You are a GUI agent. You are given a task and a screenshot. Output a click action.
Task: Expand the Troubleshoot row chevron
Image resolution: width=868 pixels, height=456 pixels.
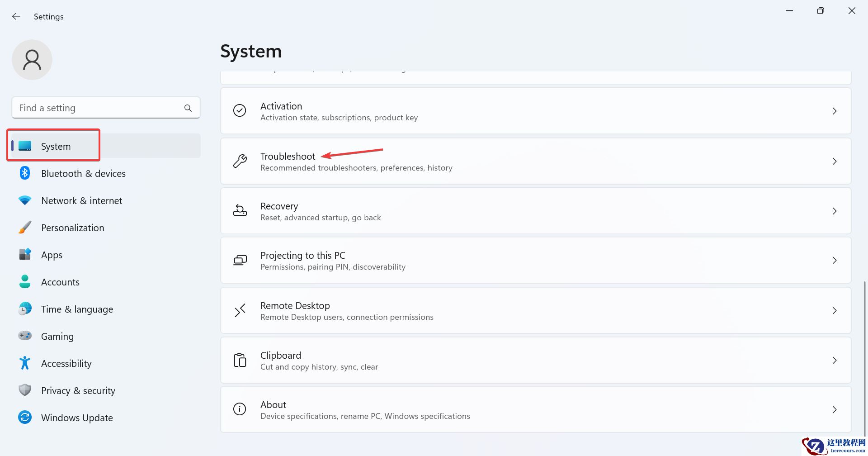point(835,161)
